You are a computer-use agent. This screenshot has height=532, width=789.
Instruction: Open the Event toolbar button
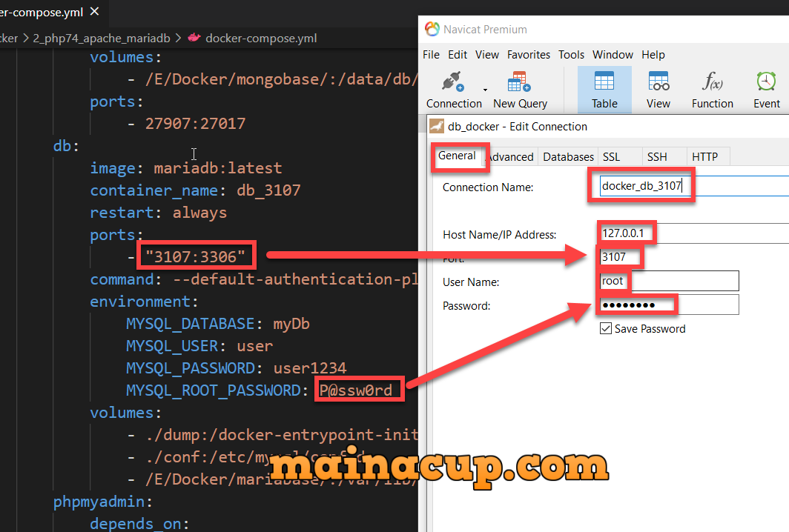coord(766,90)
